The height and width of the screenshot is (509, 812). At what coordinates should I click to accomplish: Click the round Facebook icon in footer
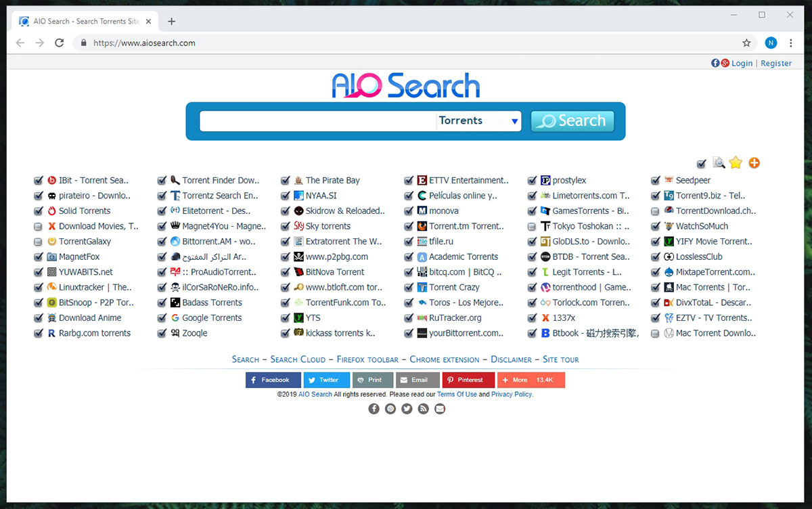(x=374, y=409)
